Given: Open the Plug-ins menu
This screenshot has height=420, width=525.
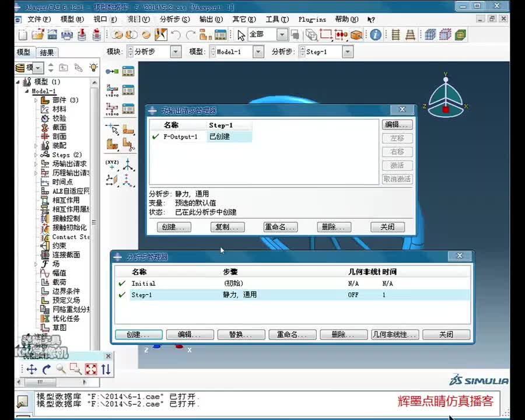Looking at the screenshot, I should 312,19.
